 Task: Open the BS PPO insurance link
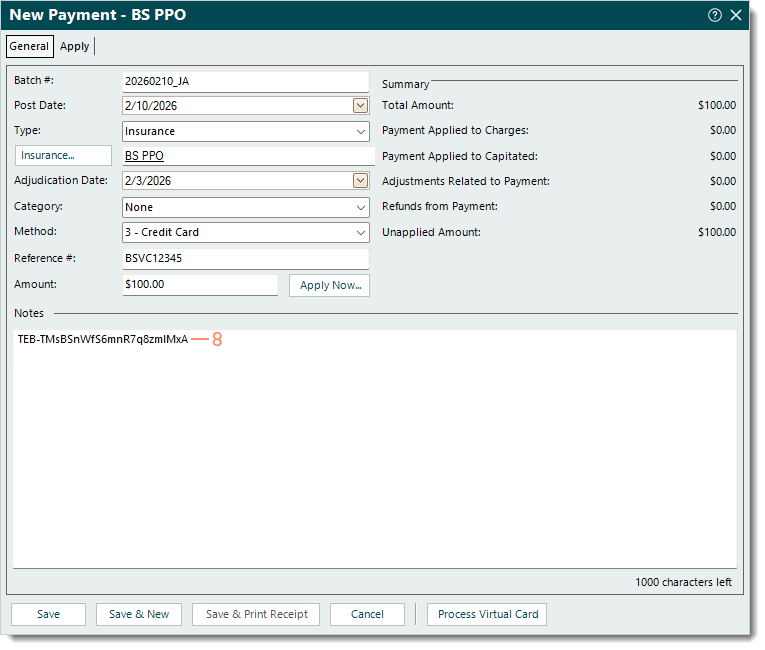tap(145, 157)
